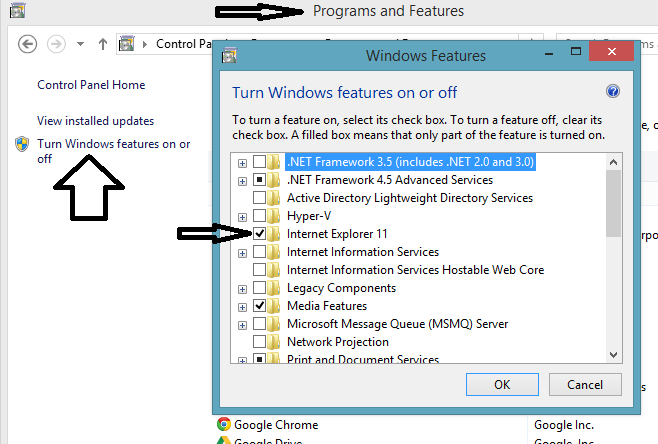Click the Windows Features title bar icon
658x444 pixels.
(x=229, y=55)
